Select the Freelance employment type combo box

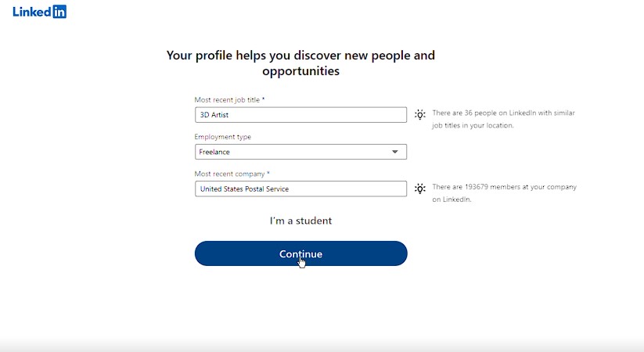pyautogui.click(x=300, y=152)
